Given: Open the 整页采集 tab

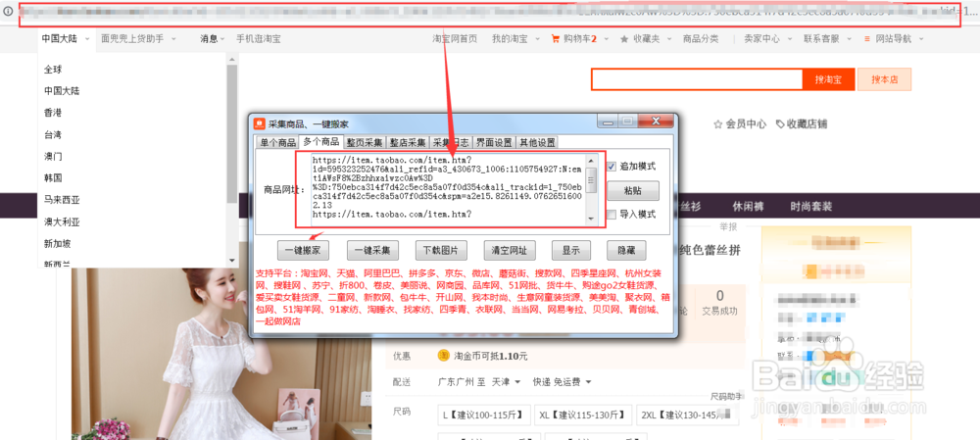Looking at the screenshot, I should click(366, 142).
